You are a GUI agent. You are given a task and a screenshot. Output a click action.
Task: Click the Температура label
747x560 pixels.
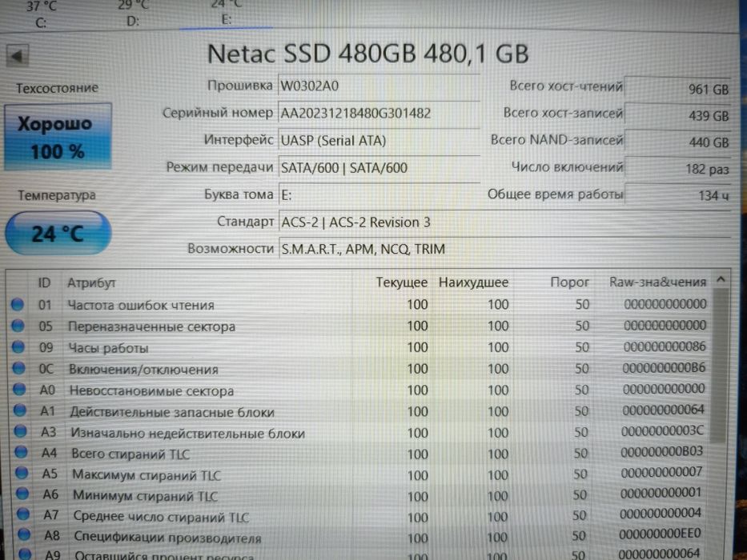point(57,195)
